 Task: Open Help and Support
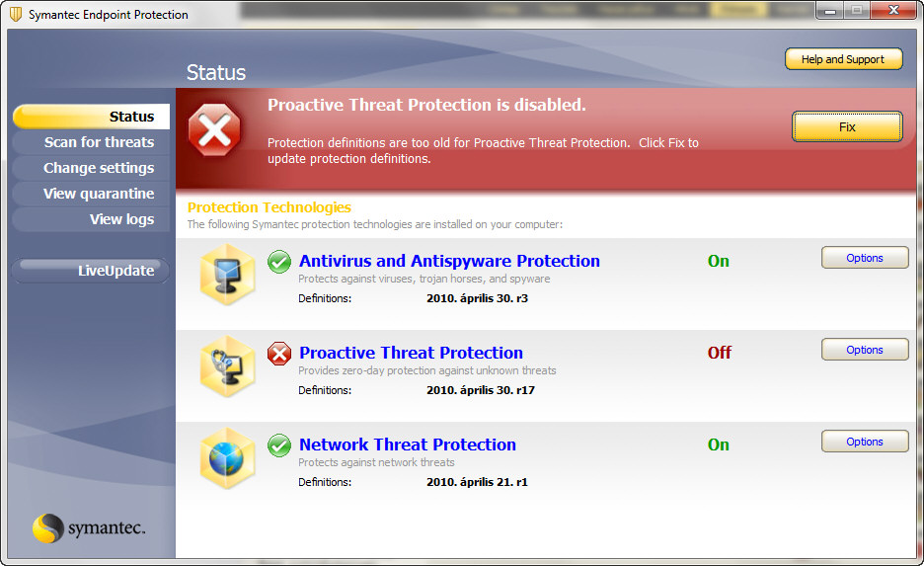(843, 59)
